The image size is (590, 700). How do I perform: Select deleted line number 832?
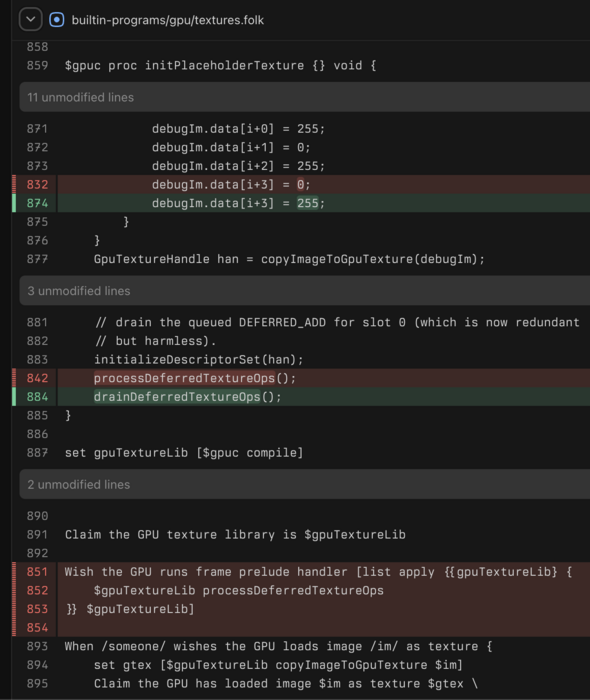pos(37,184)
